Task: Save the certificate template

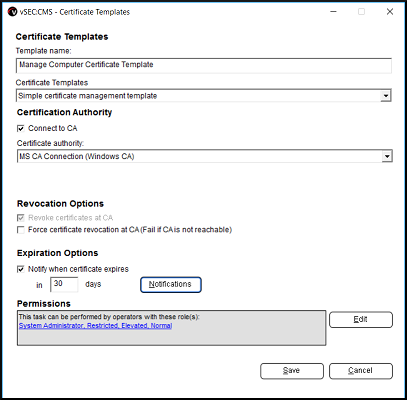Action: 292,371
